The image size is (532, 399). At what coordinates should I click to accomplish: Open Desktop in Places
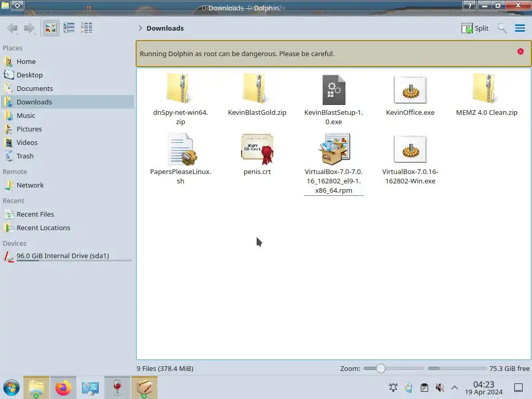pyautogui.click(x=67, y=75)
